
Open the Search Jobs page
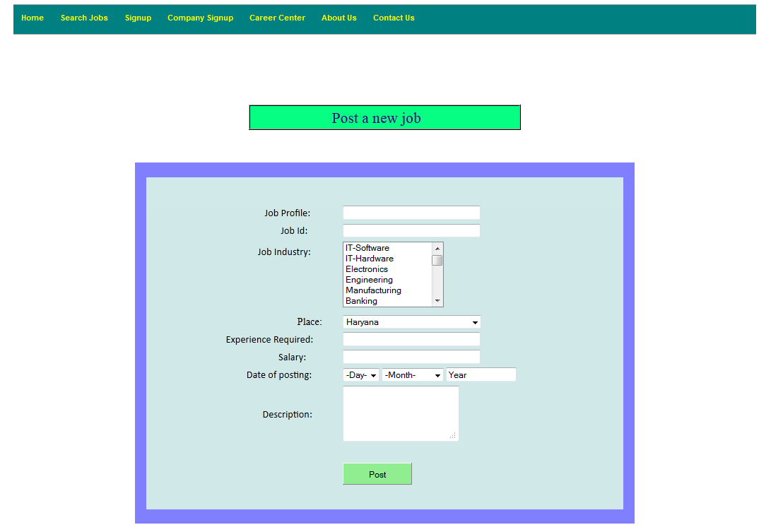point(84,18)
